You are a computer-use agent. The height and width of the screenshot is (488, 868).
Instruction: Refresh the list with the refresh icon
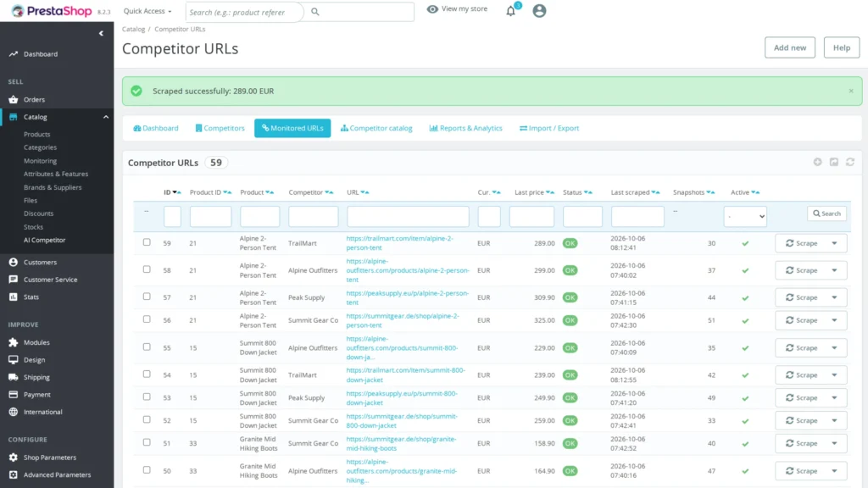850,162
